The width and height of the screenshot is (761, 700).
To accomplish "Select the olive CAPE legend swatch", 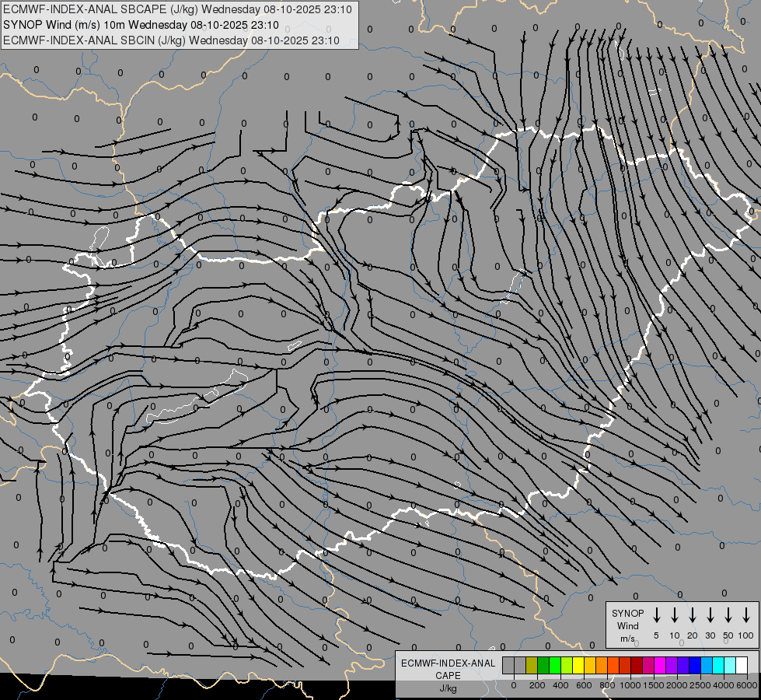I will tap(532, 665).
